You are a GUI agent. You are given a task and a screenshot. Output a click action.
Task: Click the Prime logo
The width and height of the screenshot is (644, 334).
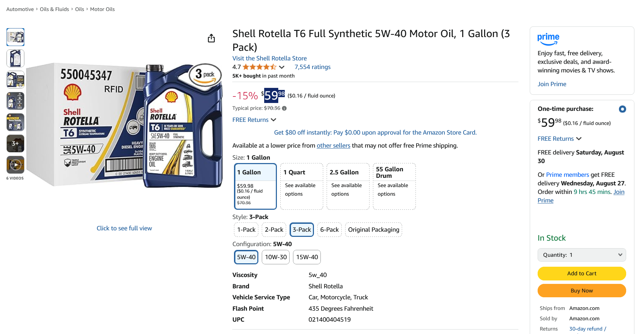click(x=548, y=39)
